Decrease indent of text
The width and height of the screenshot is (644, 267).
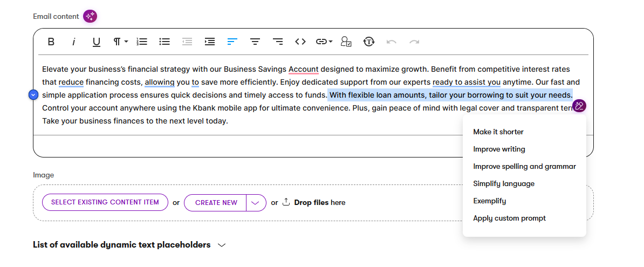point(187,42)
